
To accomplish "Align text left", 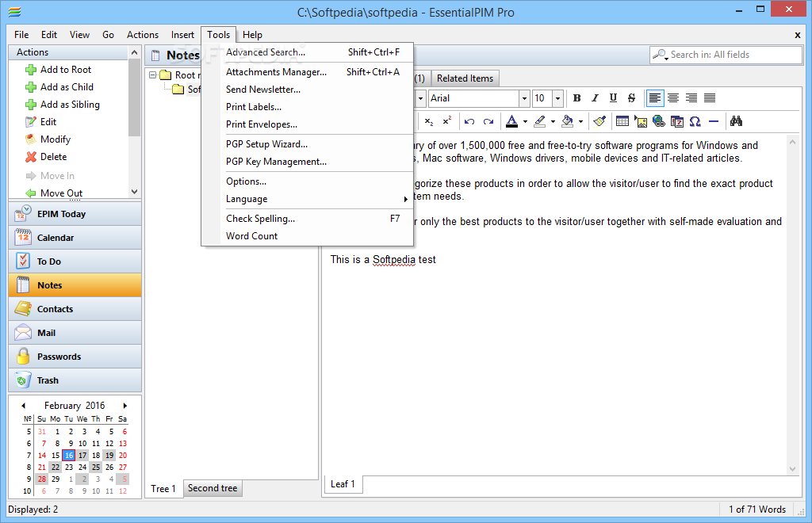I will click(655, 97).
